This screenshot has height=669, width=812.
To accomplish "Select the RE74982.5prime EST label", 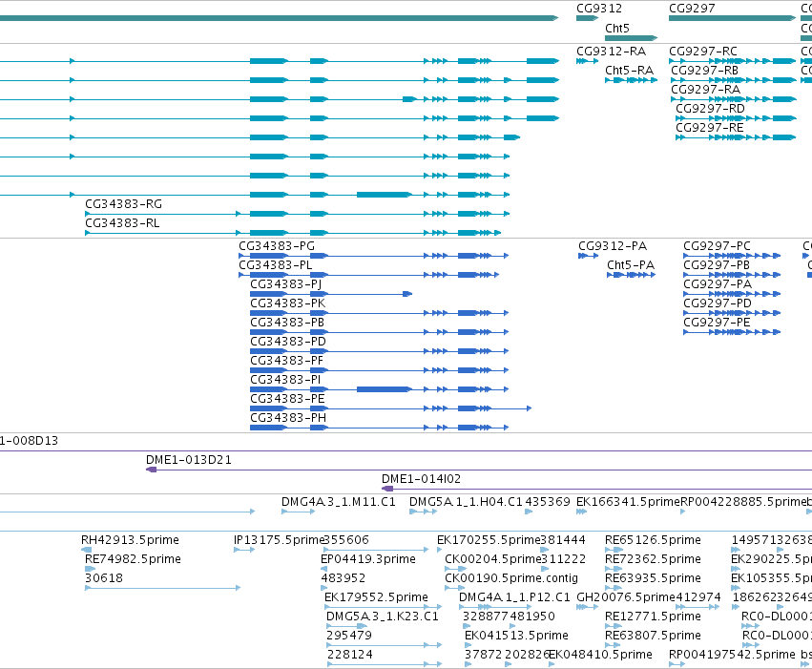I will click(133, 559).
